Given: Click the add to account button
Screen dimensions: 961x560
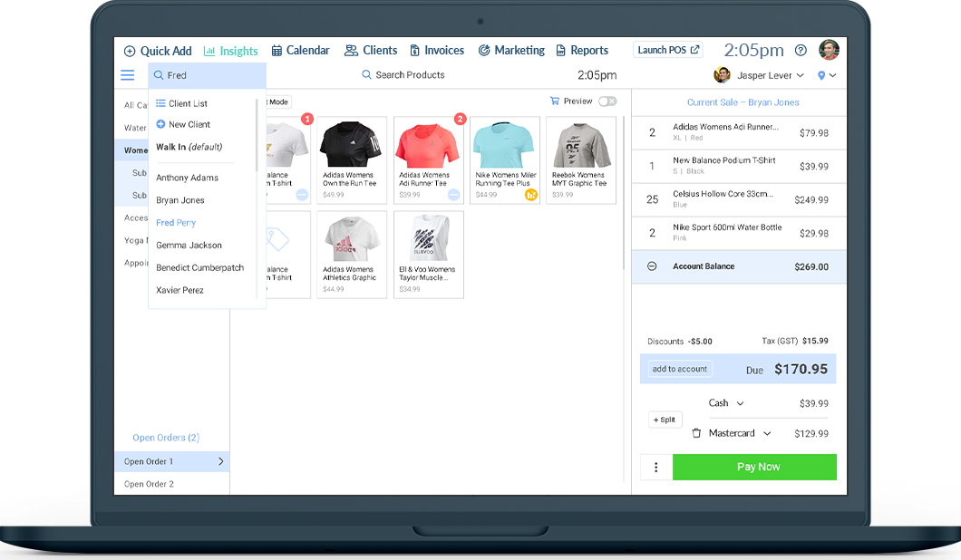Looking at the screenshot, I should pos(680,369).
